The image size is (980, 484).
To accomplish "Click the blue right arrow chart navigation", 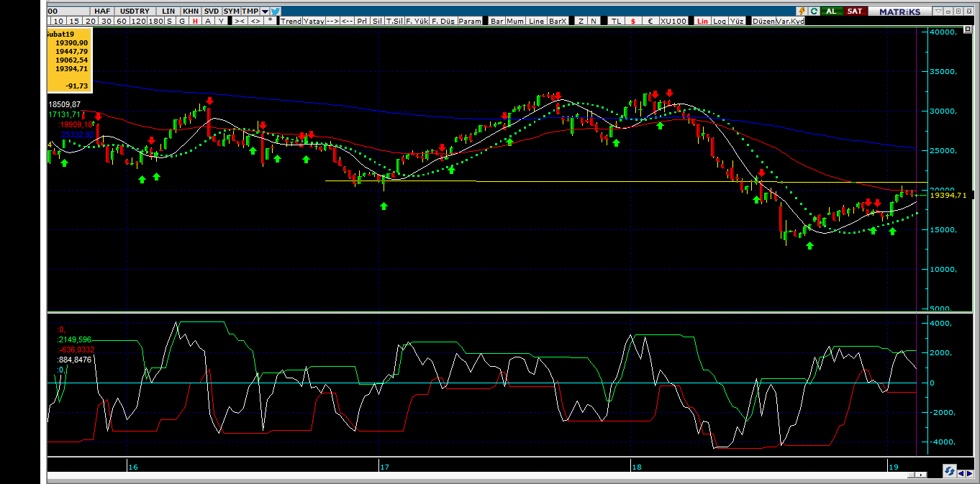I will (970, 472).
